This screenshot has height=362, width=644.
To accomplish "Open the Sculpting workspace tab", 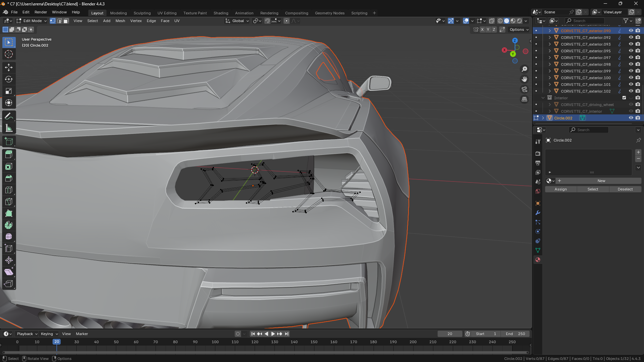I will [142, 13].
